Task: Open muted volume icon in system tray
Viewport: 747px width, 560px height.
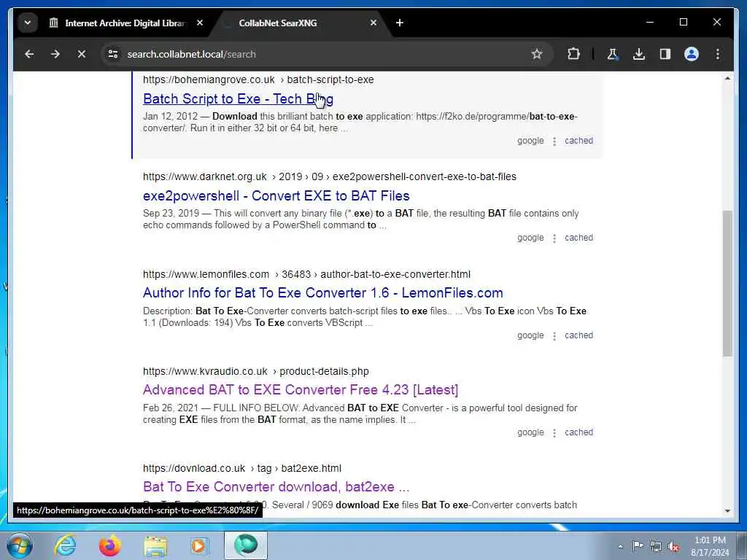Action: point(673,546)
